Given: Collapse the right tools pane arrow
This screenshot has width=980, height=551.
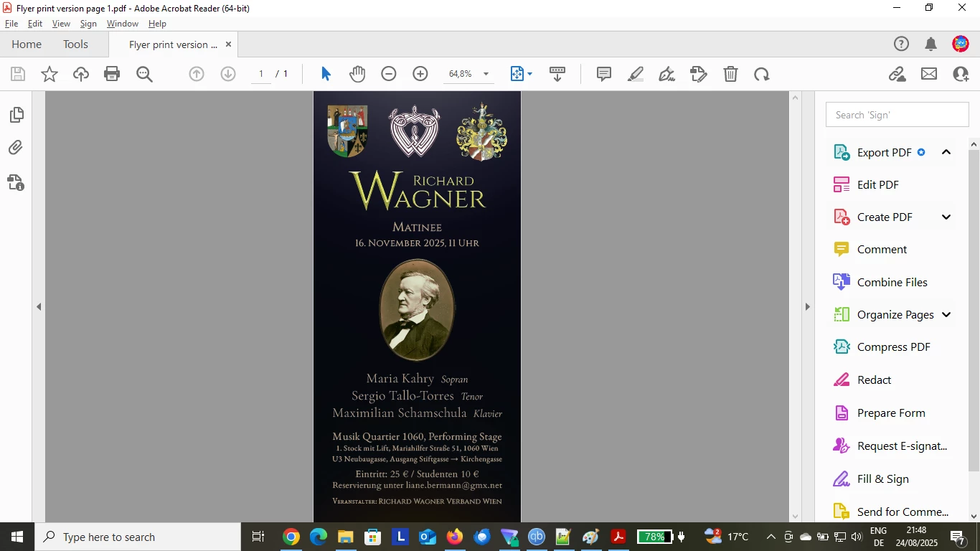Looking at the screenshot, I should pyautogui.click(x=808, y=306).
